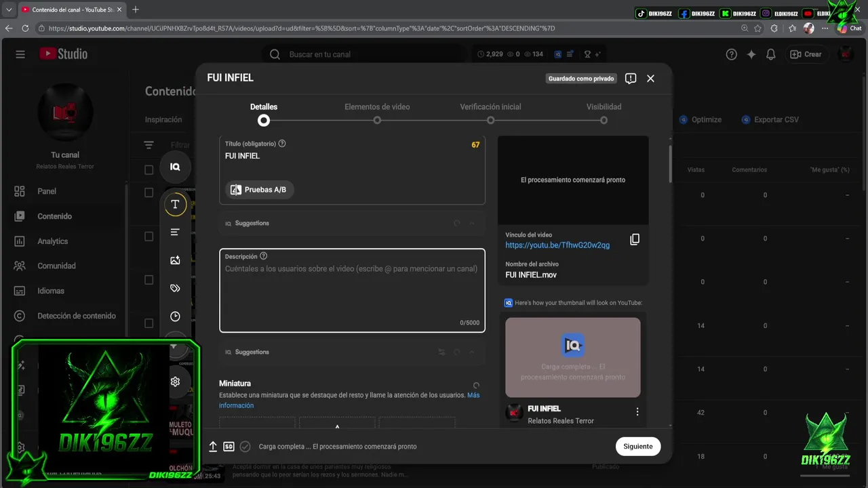Click the vidIQ list icon in top bar
Viewport: 868px width, 488px height.
[570, 54]
